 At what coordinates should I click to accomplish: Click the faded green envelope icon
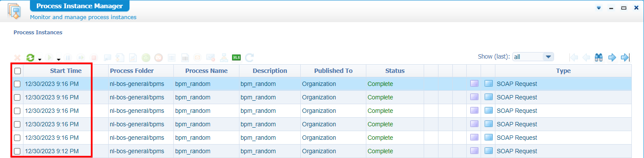(x=146, y=58)
